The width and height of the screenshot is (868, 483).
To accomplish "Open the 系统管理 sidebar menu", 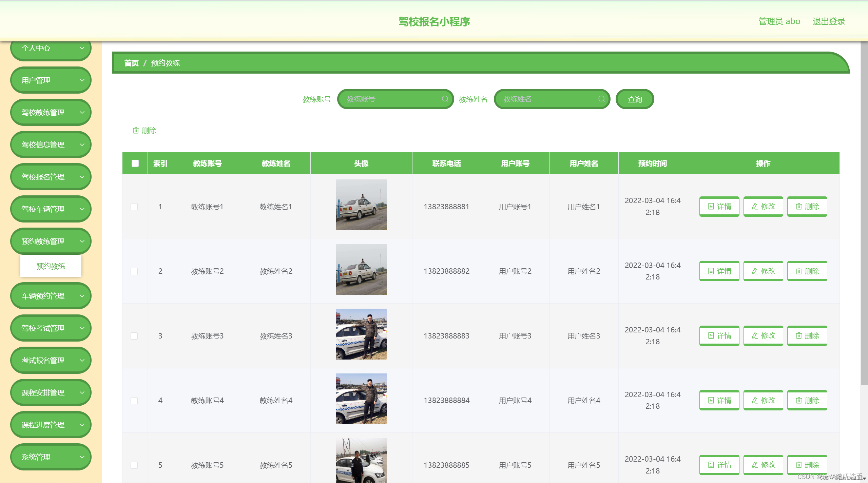I will 51,457.
